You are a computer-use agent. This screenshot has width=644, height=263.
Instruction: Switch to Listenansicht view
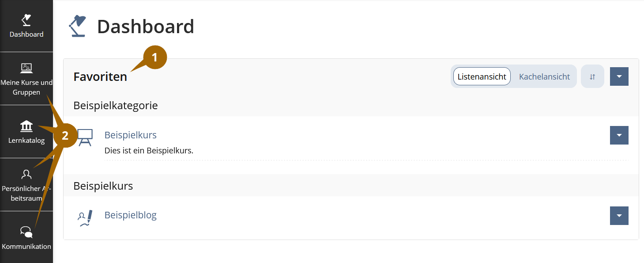[x=482, y=76]
